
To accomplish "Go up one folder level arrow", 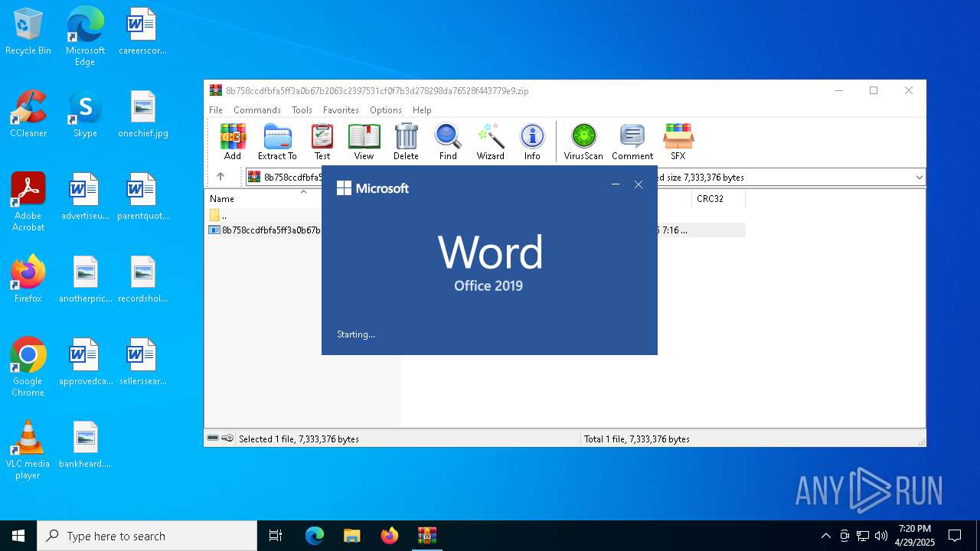I will tap(220, 177).
